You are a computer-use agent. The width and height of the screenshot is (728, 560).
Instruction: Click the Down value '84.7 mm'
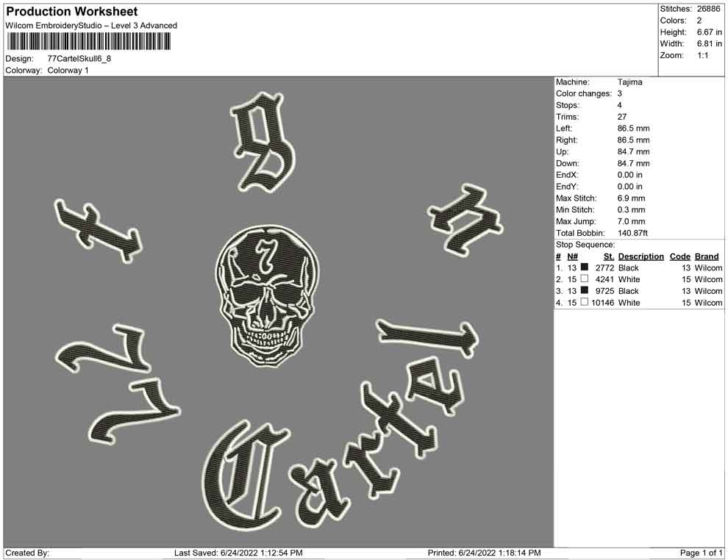pos(633,163)
